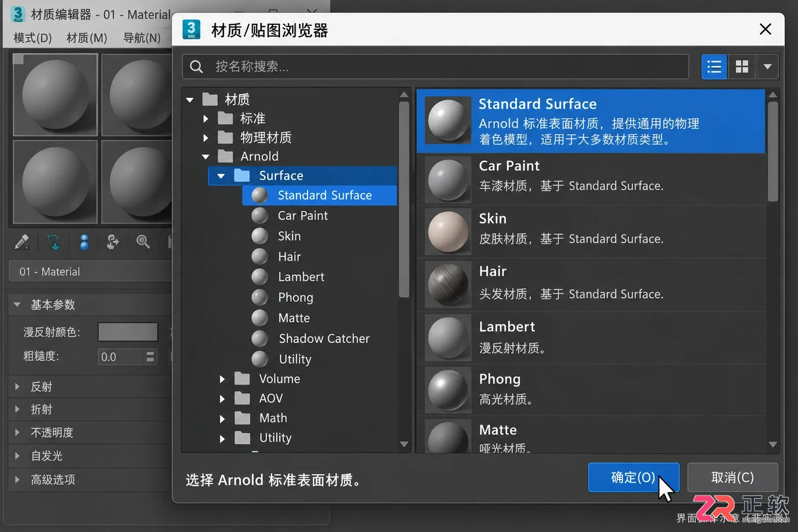Switch browser to list view
The height and width of the screenshot is (532, 798).
pos(714,67)
